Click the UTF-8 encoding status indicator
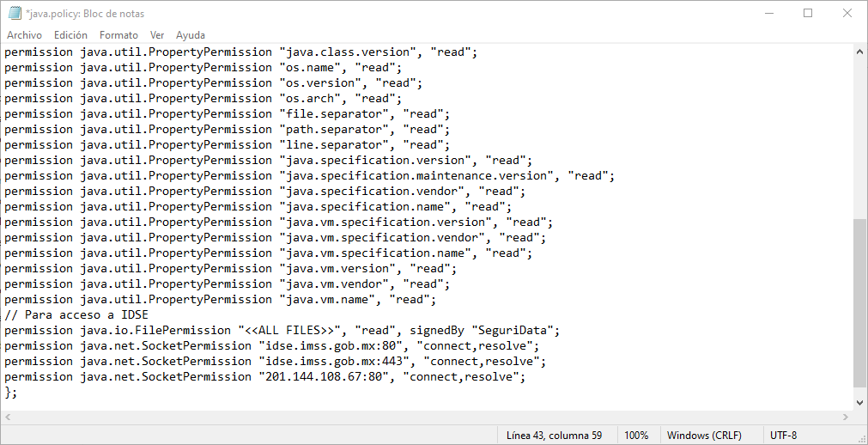 [783, 435]
